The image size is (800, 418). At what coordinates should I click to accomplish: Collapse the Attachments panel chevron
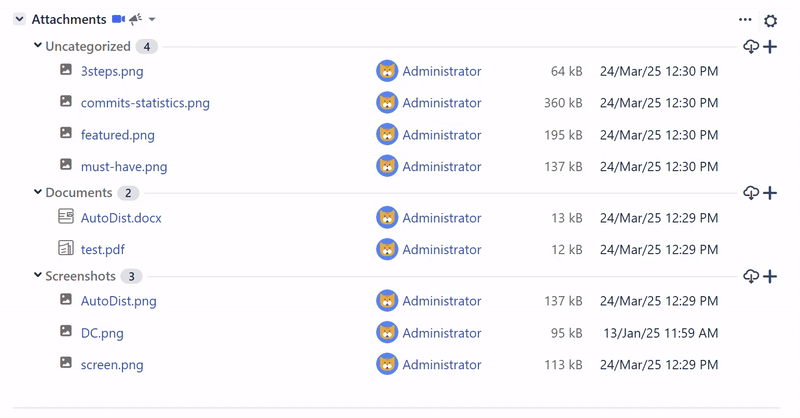click(19, 19)
